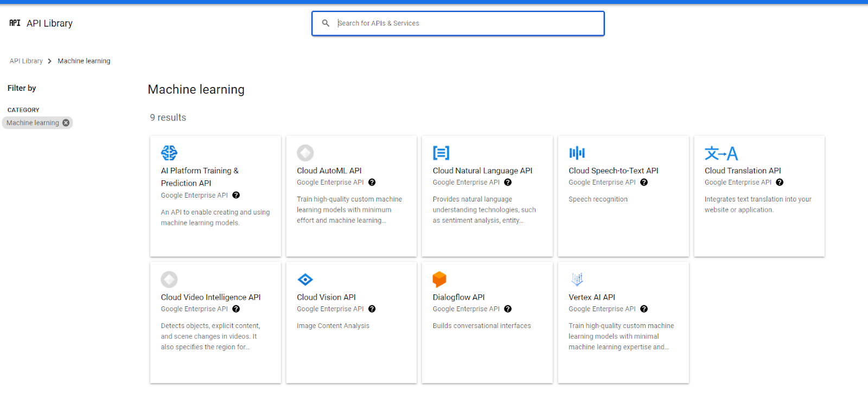Show help for Vertex AI Enterprise API
The image size is (868, 403).
pyautogui.click(x=644, y=309)
